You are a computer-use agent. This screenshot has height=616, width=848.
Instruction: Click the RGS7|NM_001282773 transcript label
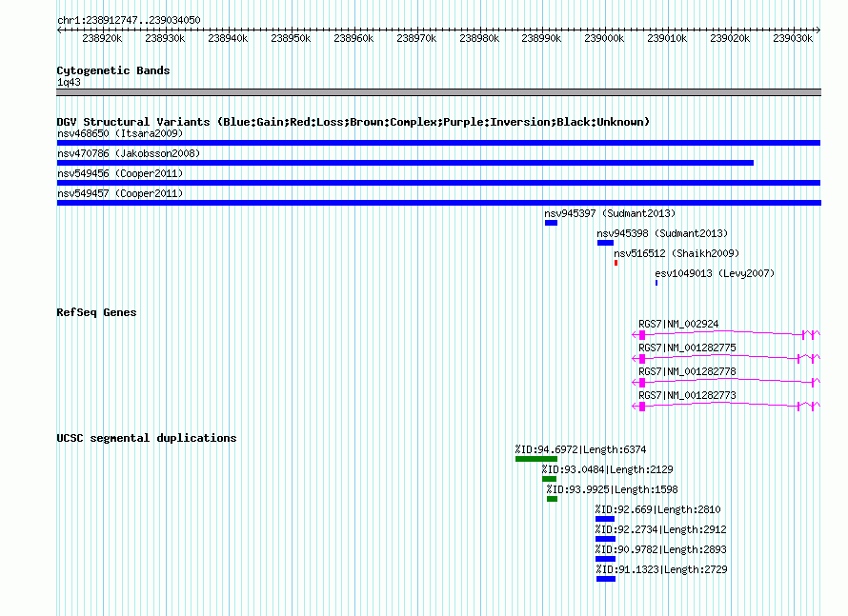coord(687,395)
